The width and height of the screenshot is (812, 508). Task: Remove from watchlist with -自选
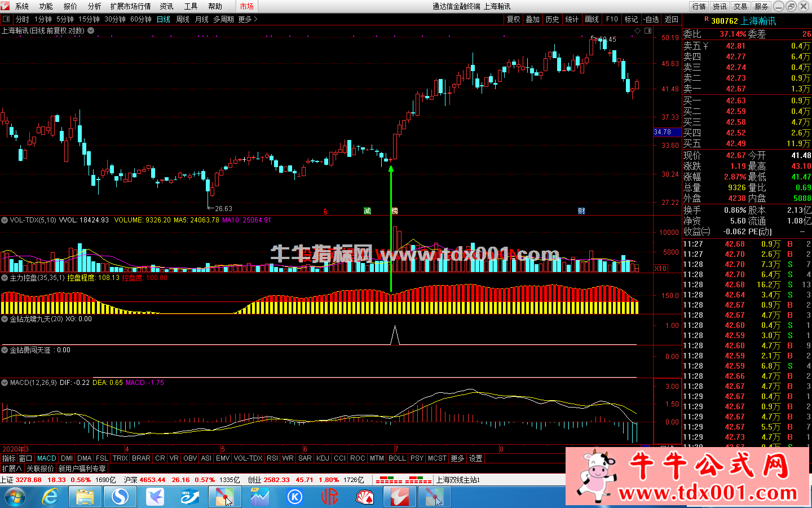coord(651,19)
